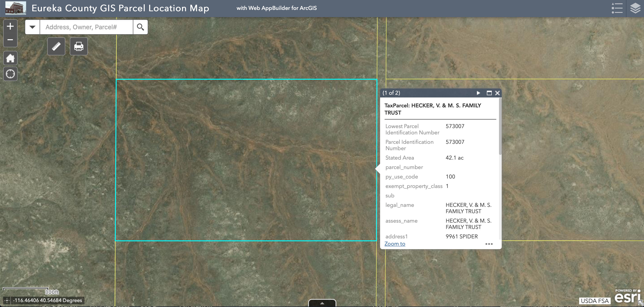Open the search source dropdown

pos(32,27)
